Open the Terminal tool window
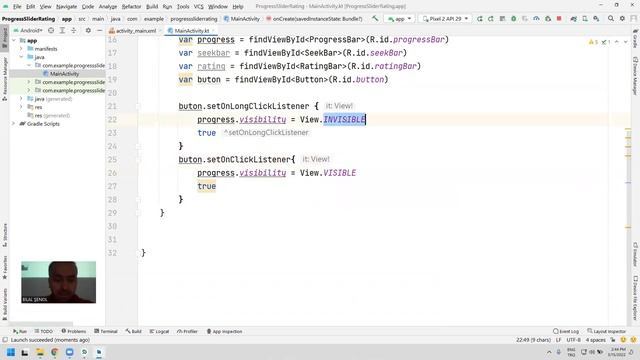The height and width of the screenshot is (360, 640). coord(106,331)
